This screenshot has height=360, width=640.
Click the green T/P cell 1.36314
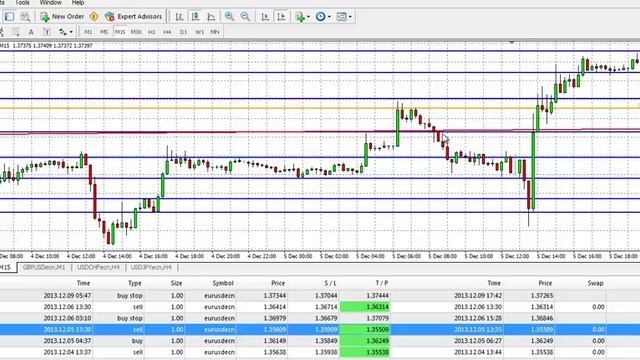coord(365,307)
